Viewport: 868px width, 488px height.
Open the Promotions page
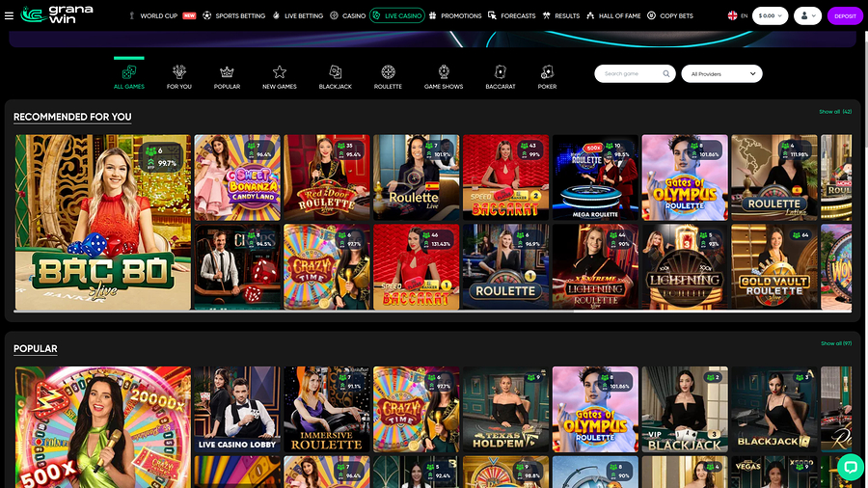click(x=455, y=16)
